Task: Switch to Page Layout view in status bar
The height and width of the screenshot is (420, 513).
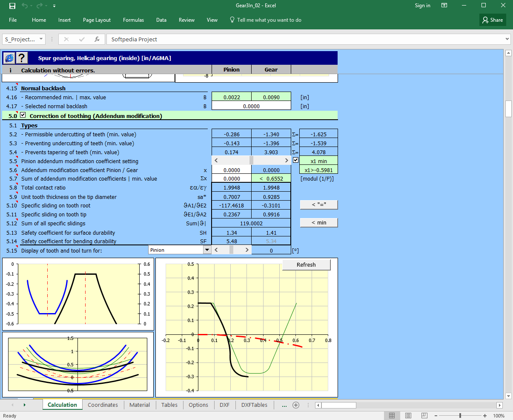Action: tap(408, 415)
